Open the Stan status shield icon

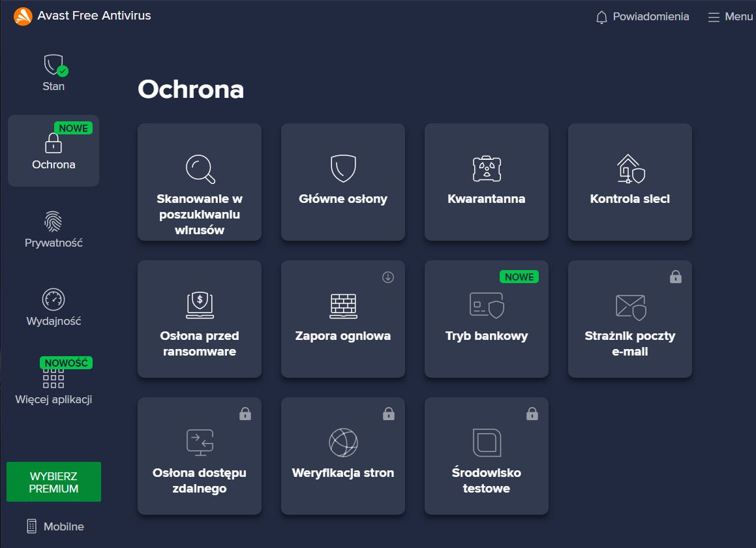pos(55,65)
